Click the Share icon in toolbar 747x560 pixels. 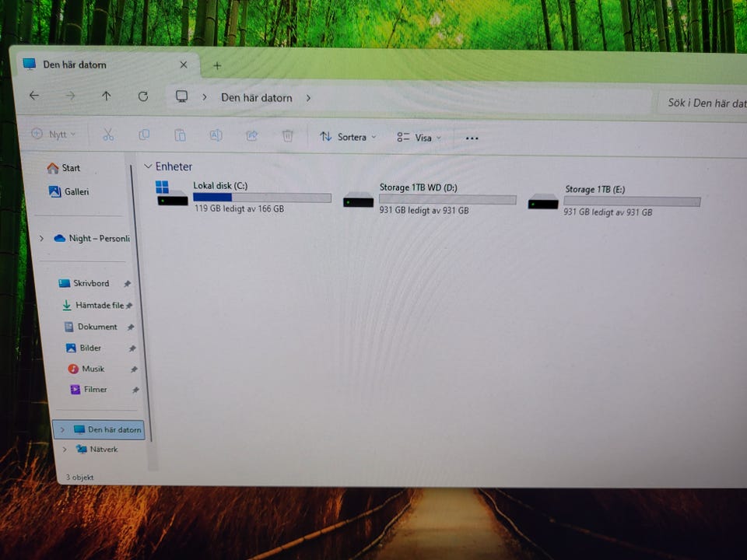pos(251,136)
